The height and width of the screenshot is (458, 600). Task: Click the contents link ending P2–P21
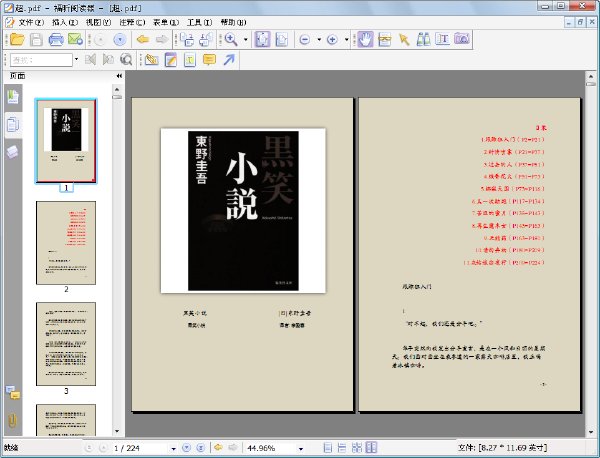512,140
